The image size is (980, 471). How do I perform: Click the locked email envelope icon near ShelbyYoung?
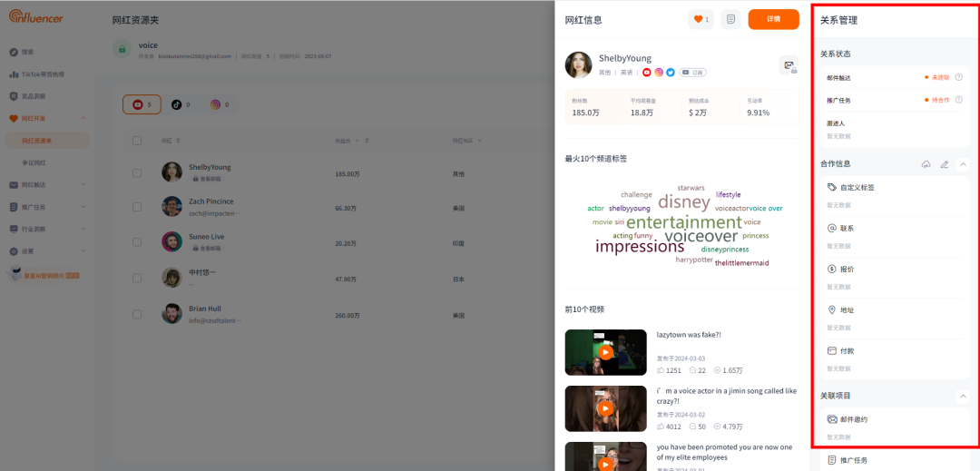click(x=789, y=65)
